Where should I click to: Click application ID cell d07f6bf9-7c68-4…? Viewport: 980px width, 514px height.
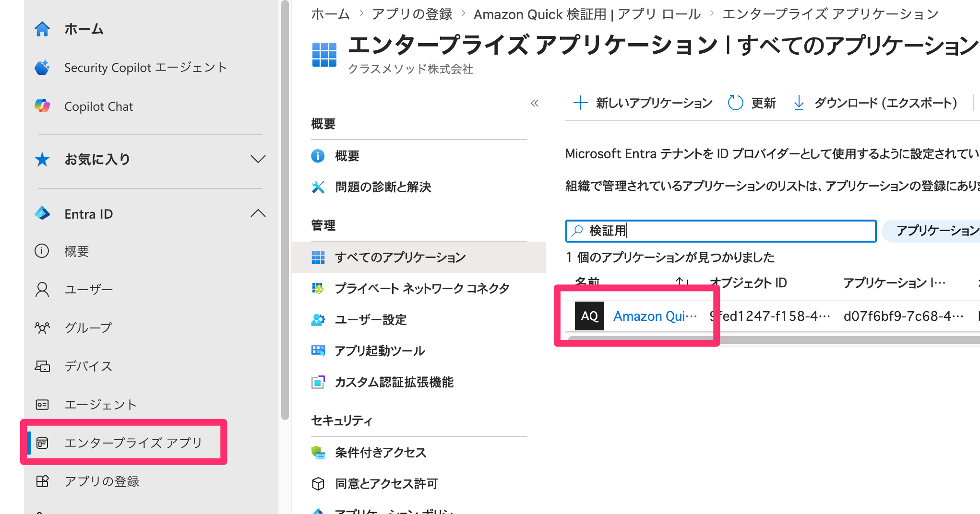904,316
